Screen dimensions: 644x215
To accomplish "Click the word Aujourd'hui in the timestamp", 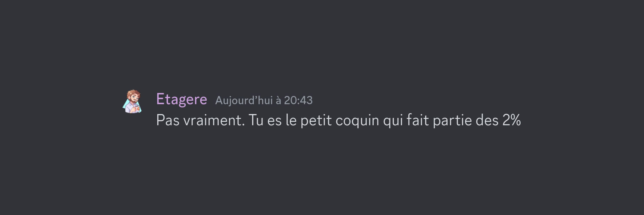I will (244, 100).
